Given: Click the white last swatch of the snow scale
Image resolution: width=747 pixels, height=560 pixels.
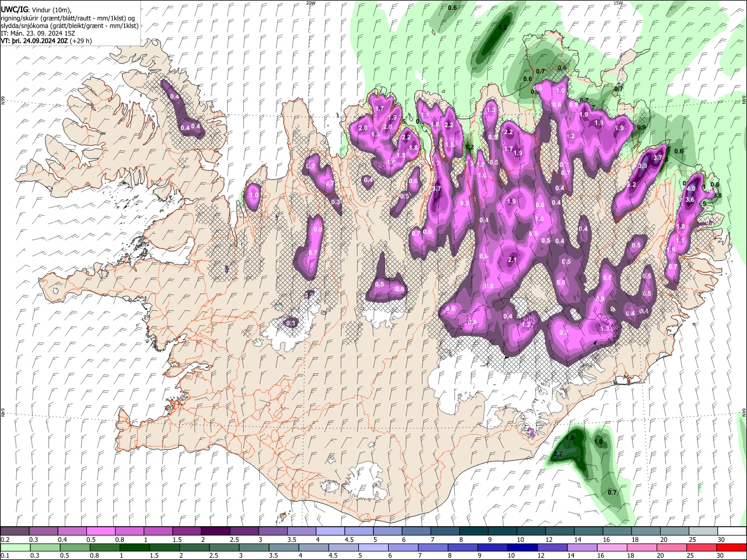Looking at the screenshot, I should (x=732, y=531).
